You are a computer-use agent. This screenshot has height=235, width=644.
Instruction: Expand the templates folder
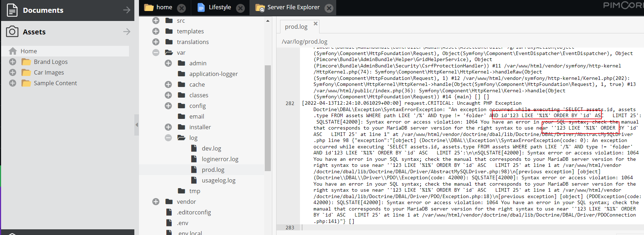(156, 31)
